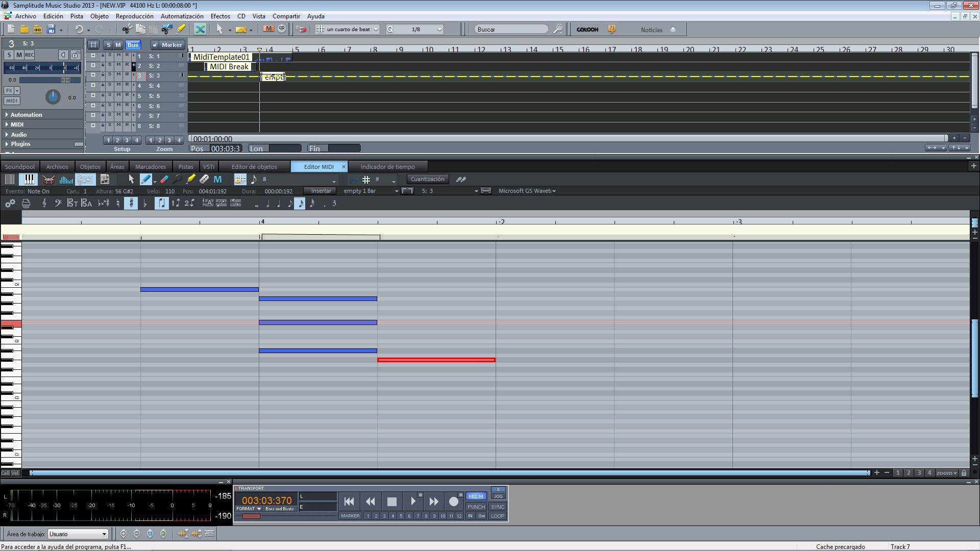980x551 pixels.
Task: Open the Usuario workspace dropdown
Action: pyautogui.click(x=78, y=534)
